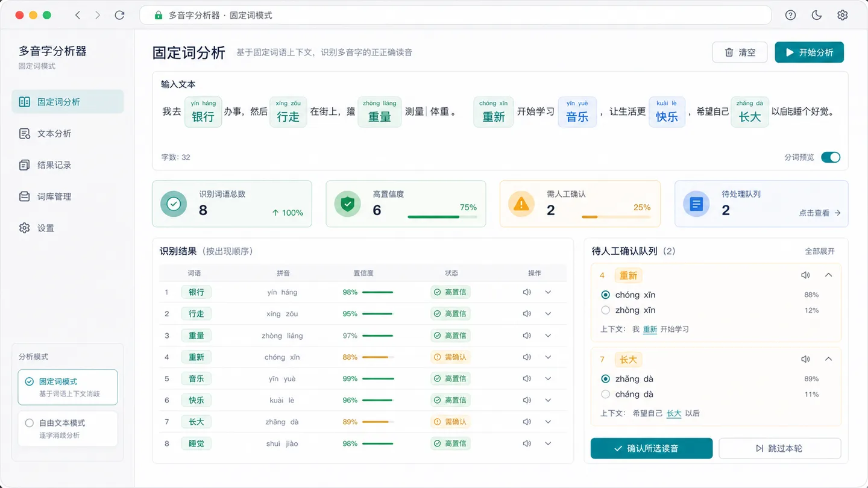Viewport: 868px width, 488px height.
Task: Click 需确认 status badge for 长大
Action: point(451,422)
